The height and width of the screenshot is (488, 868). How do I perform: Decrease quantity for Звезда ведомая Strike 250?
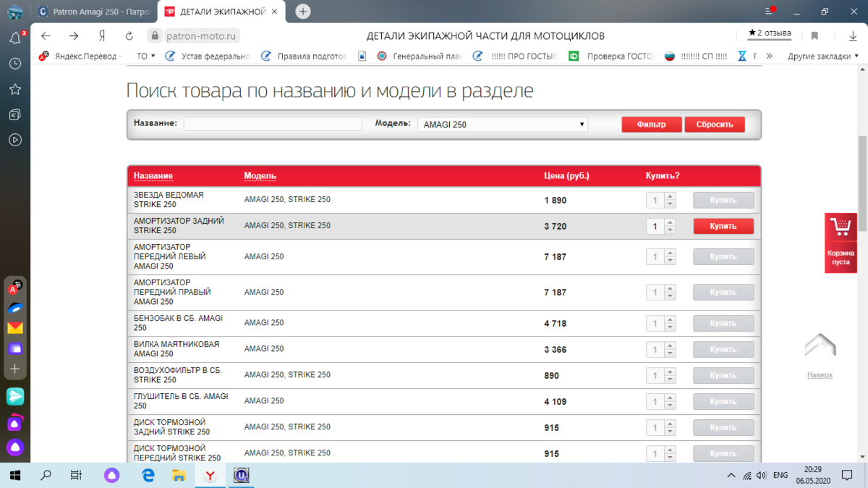point(671,204)
